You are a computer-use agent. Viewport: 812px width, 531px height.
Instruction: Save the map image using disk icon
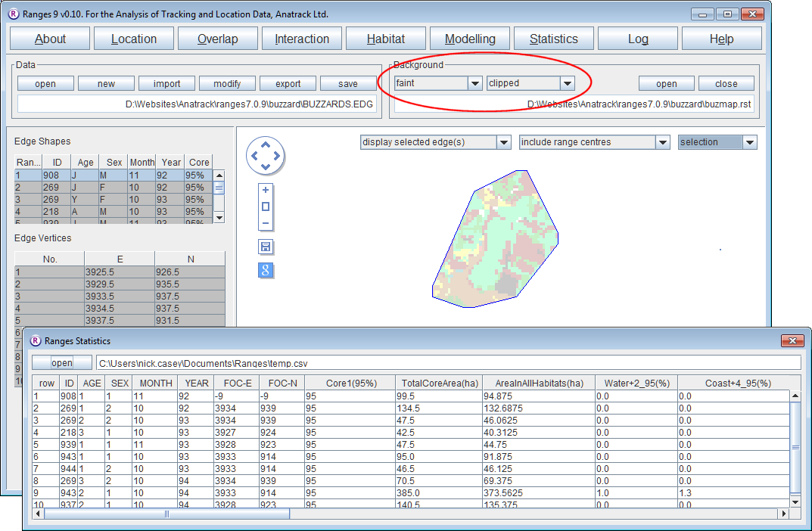coord(266,247)
